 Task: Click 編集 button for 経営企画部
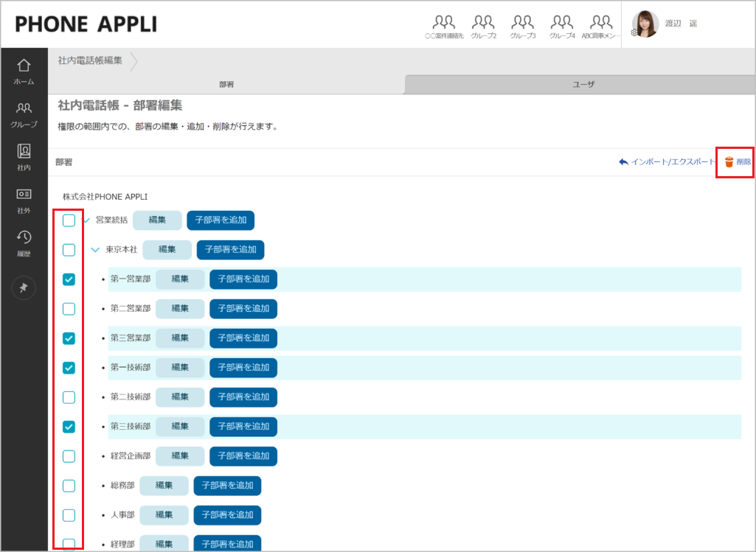pyautogui.click(x=179, y=456)
